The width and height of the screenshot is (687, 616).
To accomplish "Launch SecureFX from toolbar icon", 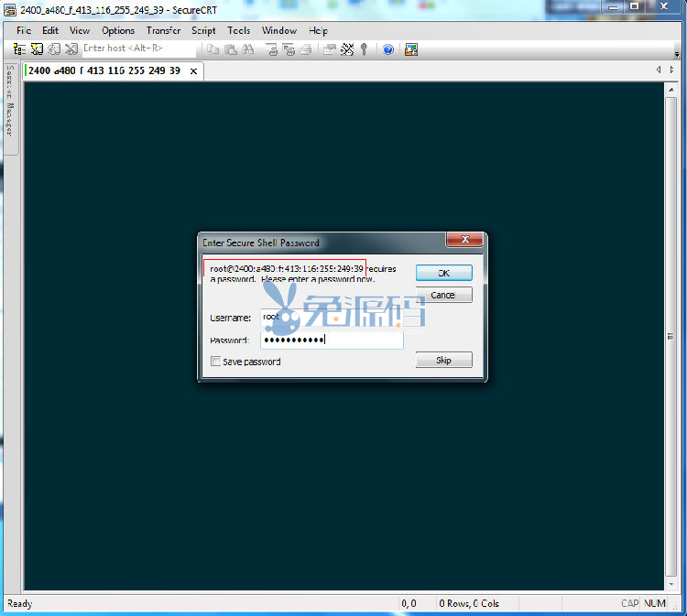I will pos(411,49).
